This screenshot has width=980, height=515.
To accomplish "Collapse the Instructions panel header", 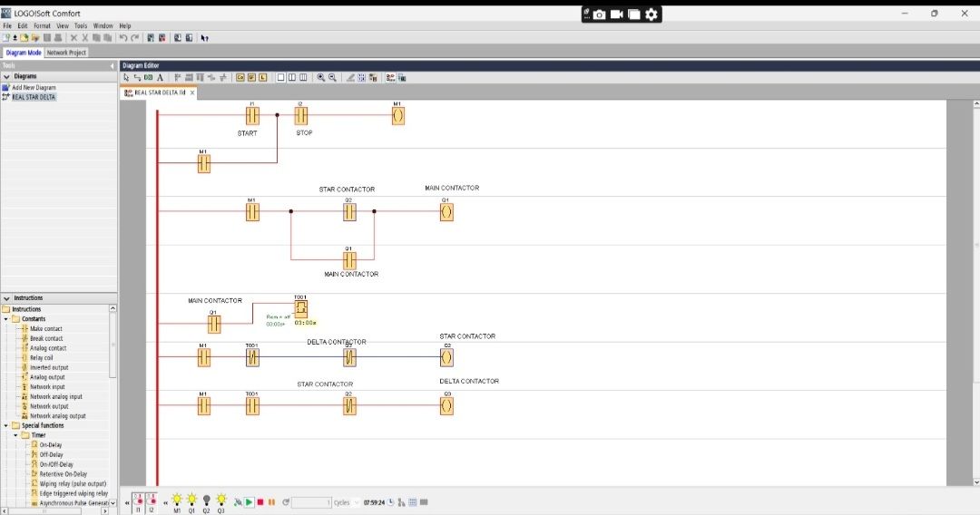I will (7, 298).
